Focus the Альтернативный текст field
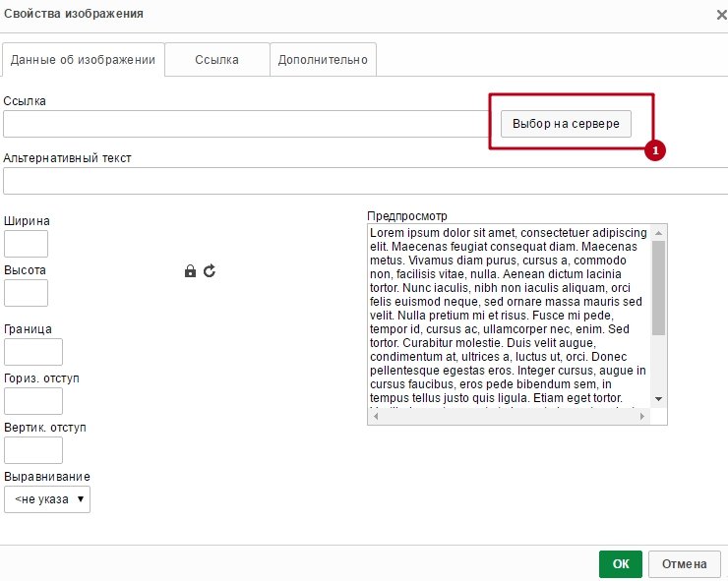 [x=365, y=181]
